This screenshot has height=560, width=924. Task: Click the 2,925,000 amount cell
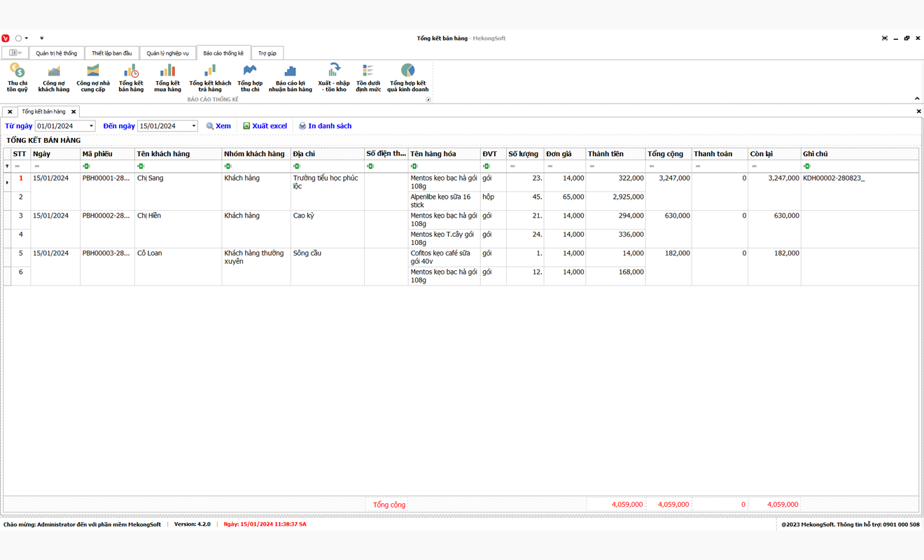615,201
